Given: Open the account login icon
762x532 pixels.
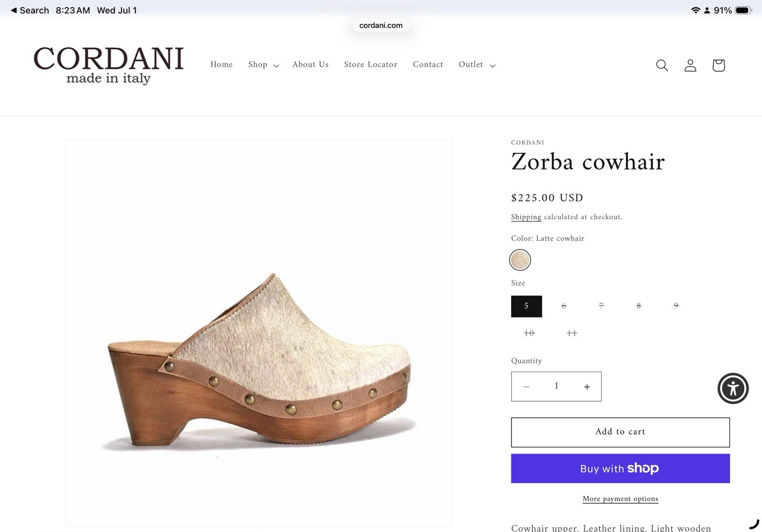Looking at the screenshot, I should tap(690, 65).
